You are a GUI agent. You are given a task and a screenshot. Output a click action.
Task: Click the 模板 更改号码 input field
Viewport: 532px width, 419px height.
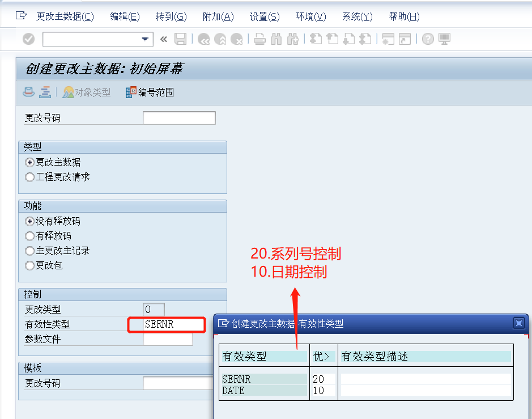point(178,383)
